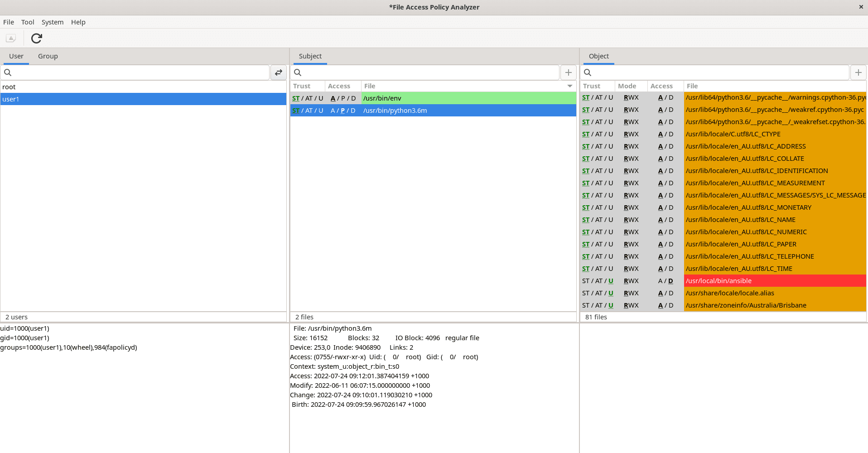The image size is (868, 453).
Task: Click the Access column header in Subject panel
Action: (343, 86)
